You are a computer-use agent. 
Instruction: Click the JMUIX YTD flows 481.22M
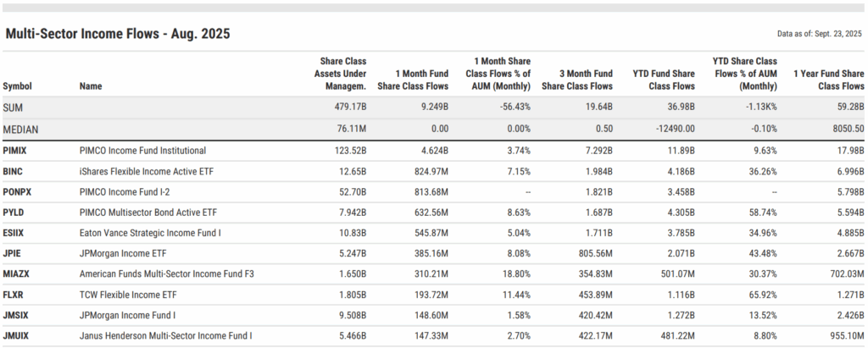coord(677,335)
